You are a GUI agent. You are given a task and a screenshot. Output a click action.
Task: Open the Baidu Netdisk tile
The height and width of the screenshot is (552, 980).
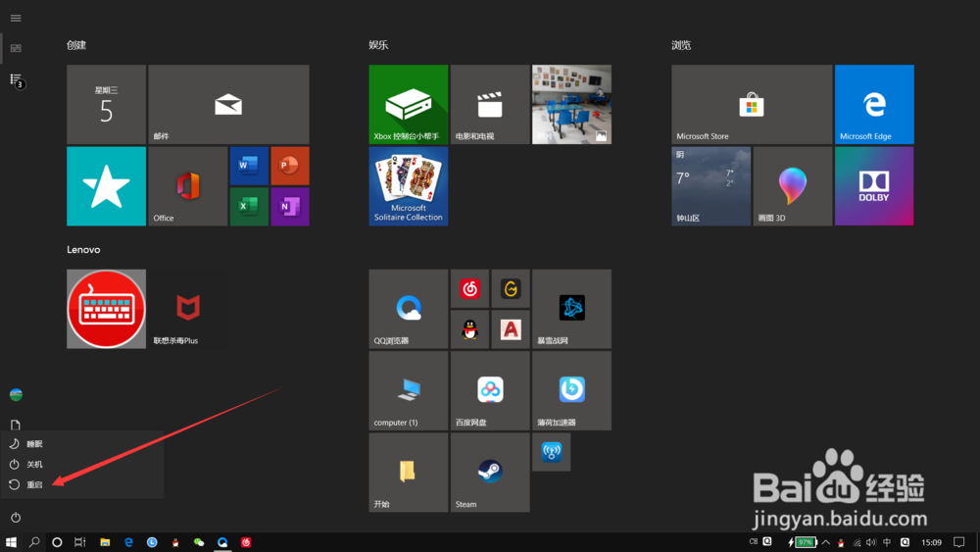pyautogui.click(x=490, y=390)
